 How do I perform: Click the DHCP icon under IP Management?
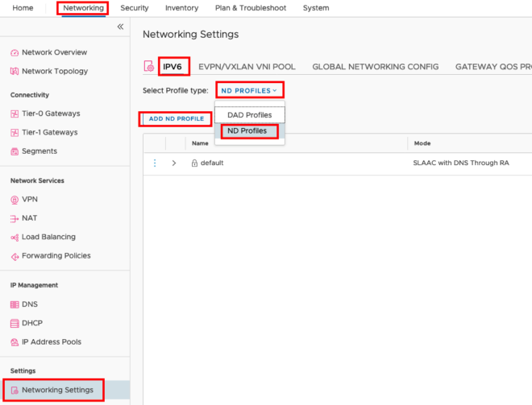15,323
